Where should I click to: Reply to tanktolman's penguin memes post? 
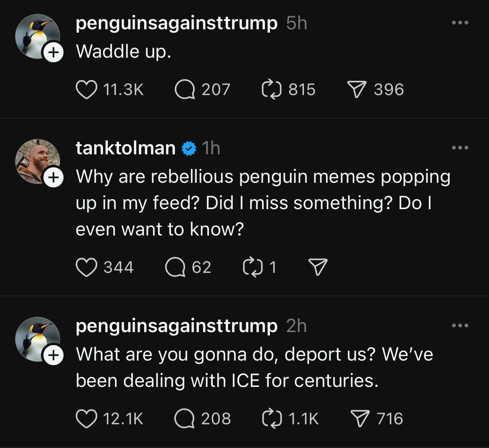pyautogui.click(x=176, y=267)
